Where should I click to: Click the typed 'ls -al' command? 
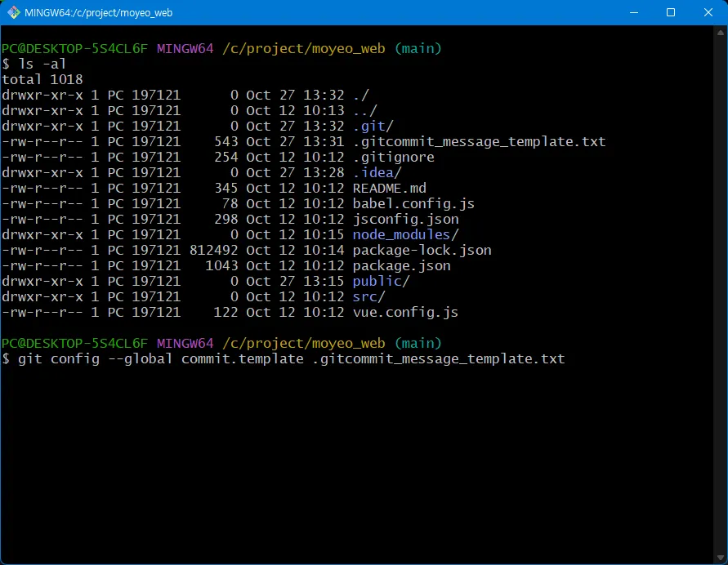tap(42, 64)
